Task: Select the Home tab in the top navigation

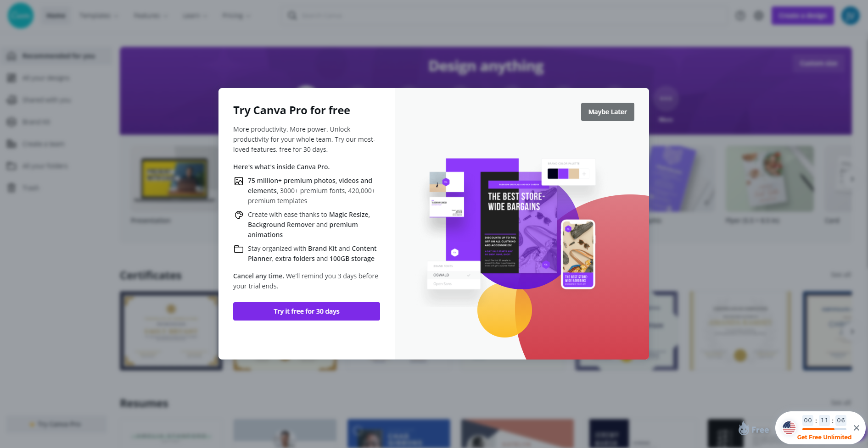Action: (x=56, y=16)
